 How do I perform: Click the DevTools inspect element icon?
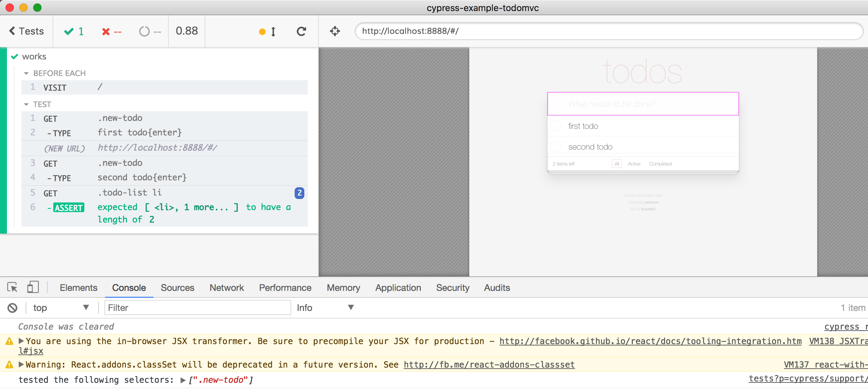coord(12,287)
